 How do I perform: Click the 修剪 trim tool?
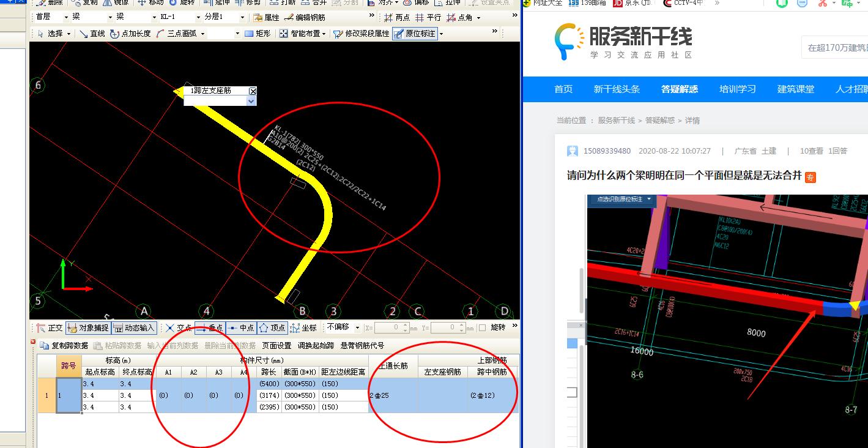click(247, 3)
